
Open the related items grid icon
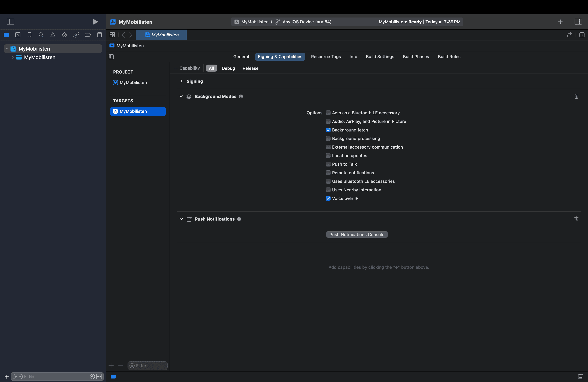point(112,35)
